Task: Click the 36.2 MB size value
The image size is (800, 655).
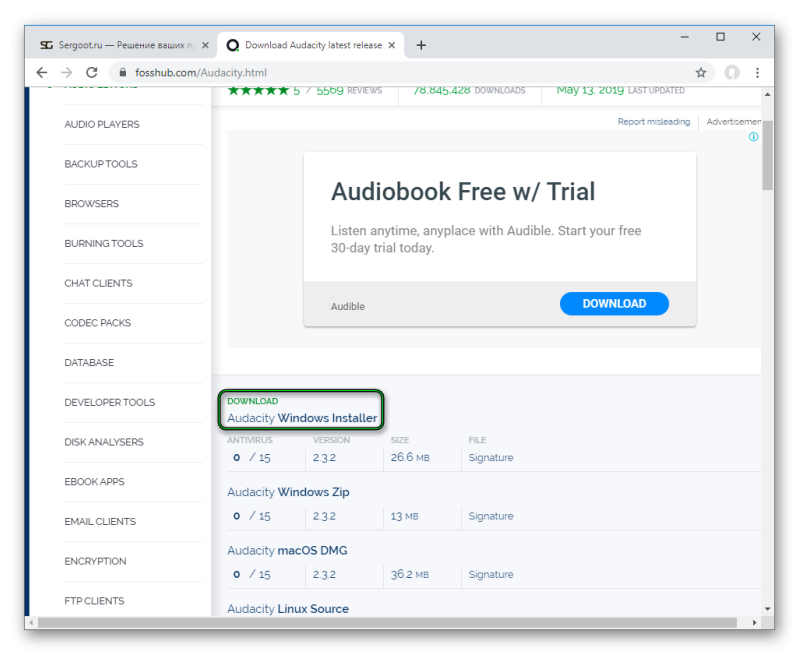Action: click(x=410, y=574)
